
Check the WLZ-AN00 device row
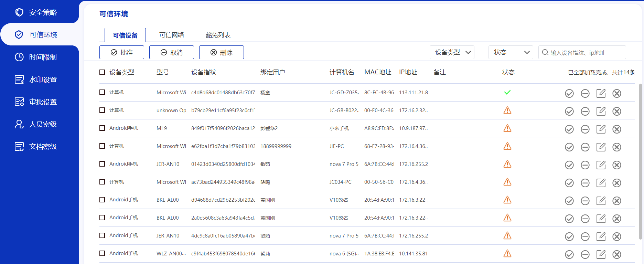tap(102, 253)
